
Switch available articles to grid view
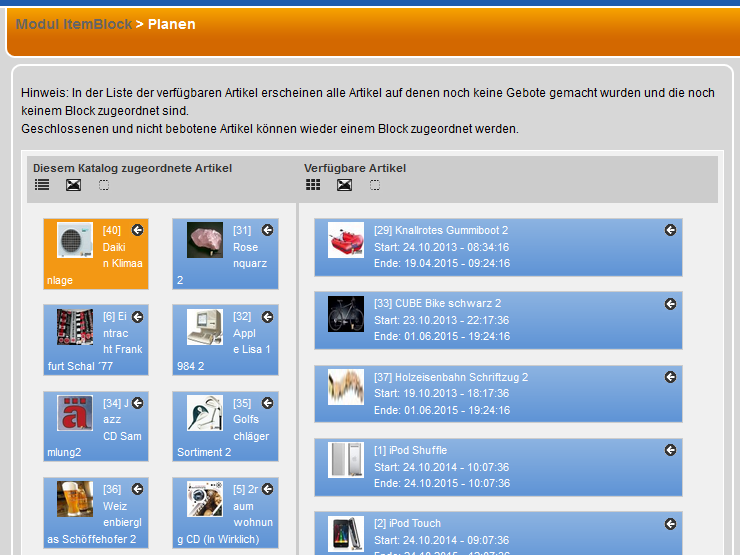[x=313, y=185]
